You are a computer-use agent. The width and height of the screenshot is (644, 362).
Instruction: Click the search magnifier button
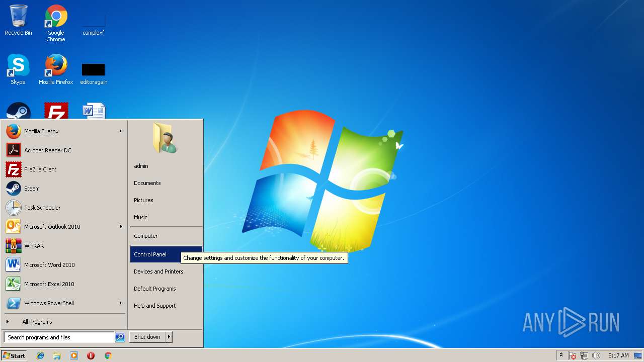click(120, 337)
